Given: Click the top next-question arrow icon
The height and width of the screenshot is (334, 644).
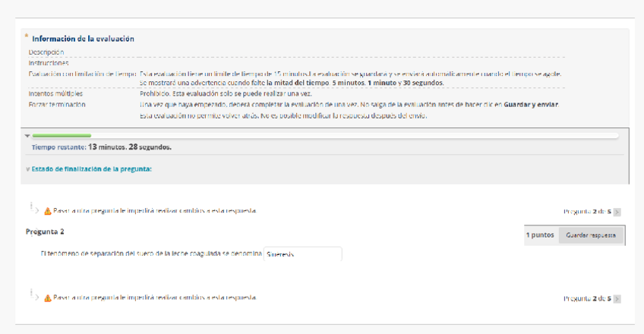Looking at the screenshot, I should (617, 212).
